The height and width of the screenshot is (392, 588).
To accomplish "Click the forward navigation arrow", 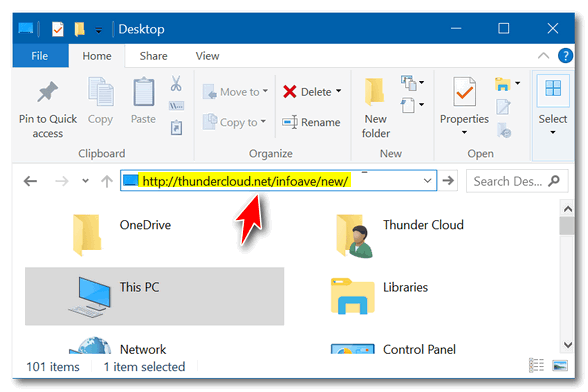I will 62,181.
